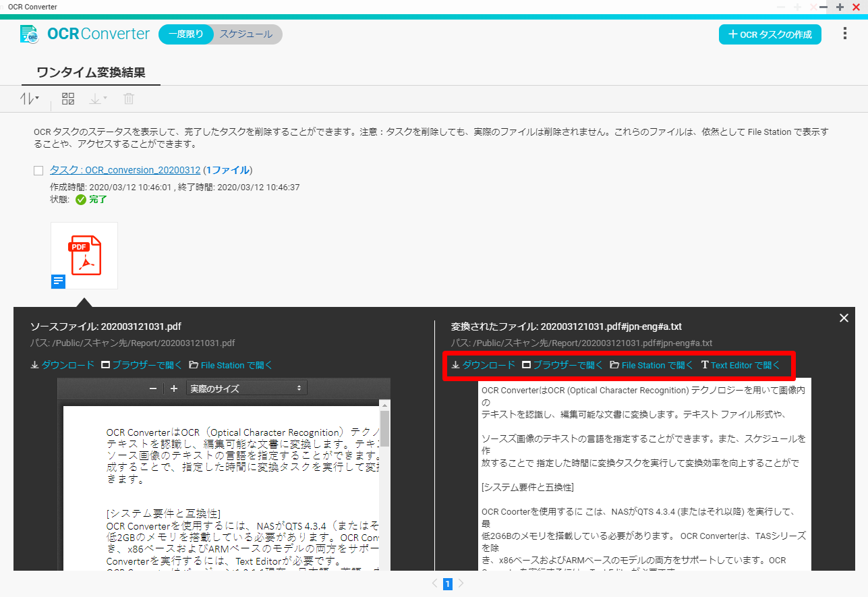Open source file in browser
The width and height of the screenshot is (868, 597).
pyautogui.click(x=142, y=365)
